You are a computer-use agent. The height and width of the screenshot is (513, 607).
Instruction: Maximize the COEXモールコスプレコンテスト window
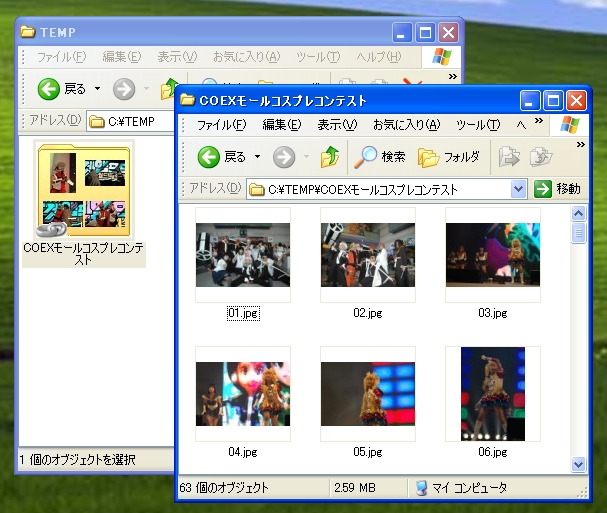[553, 101]
